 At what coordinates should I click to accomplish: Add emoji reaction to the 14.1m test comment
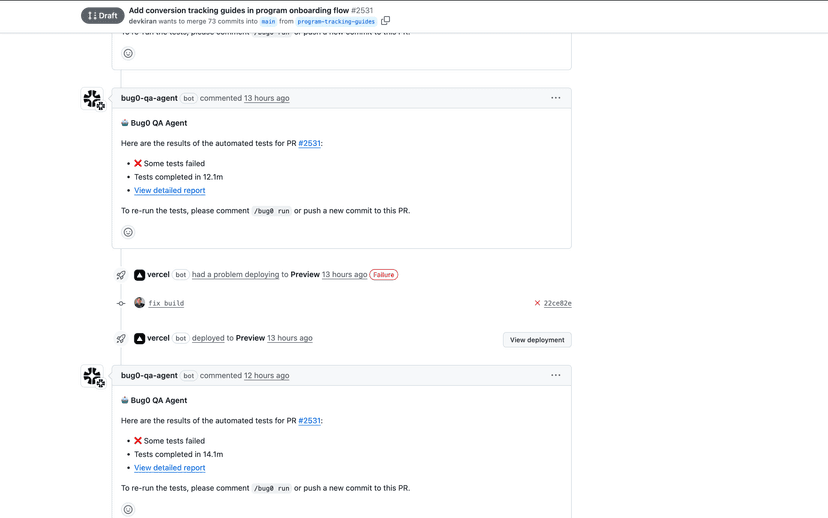click(128, 509)
